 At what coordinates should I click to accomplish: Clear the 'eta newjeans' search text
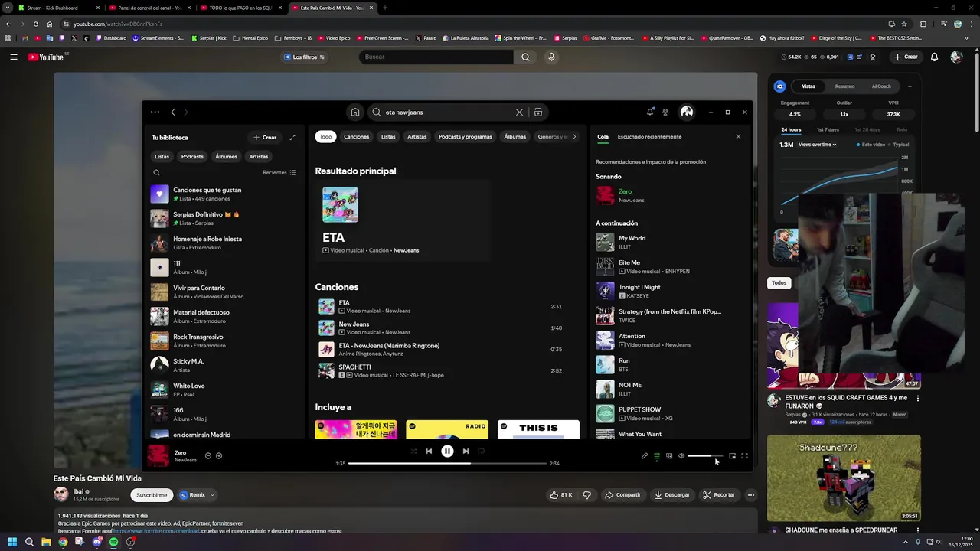(519, 112)
